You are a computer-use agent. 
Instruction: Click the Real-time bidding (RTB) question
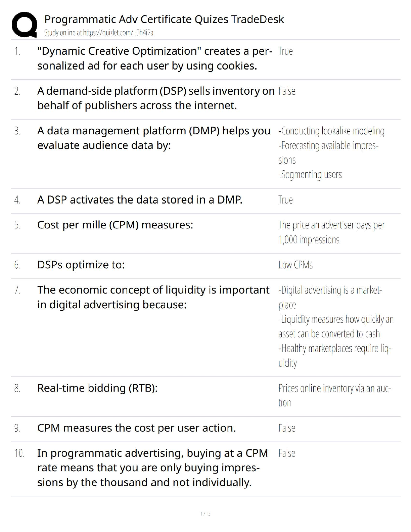(x=97, y=388)
